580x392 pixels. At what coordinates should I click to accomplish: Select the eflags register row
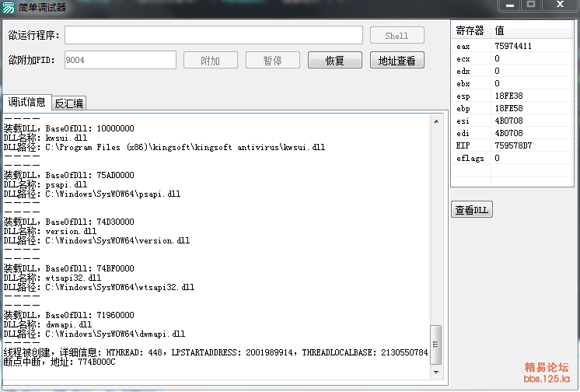coord(512,158)
